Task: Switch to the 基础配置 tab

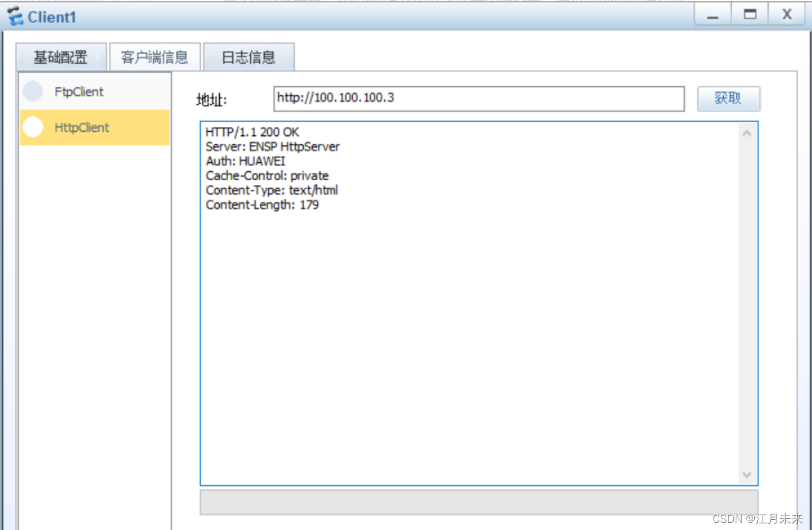Action: [x=61, y=57]
